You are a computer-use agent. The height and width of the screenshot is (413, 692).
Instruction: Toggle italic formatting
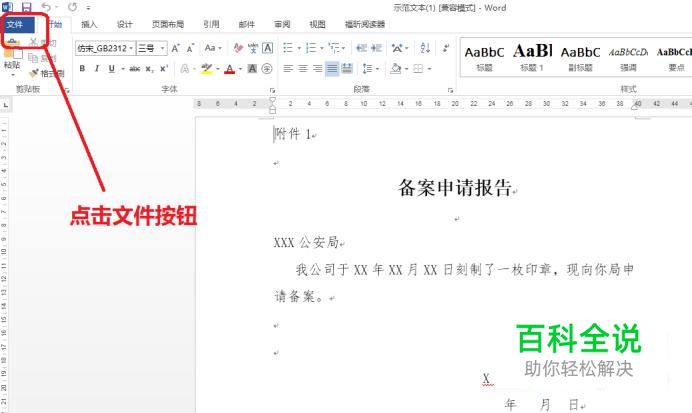pos(97,69)
